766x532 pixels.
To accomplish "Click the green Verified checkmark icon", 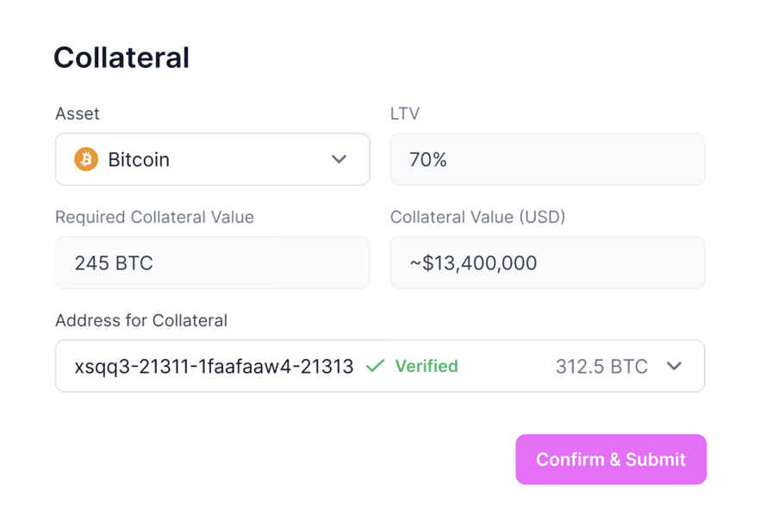I will coord(375,366).
